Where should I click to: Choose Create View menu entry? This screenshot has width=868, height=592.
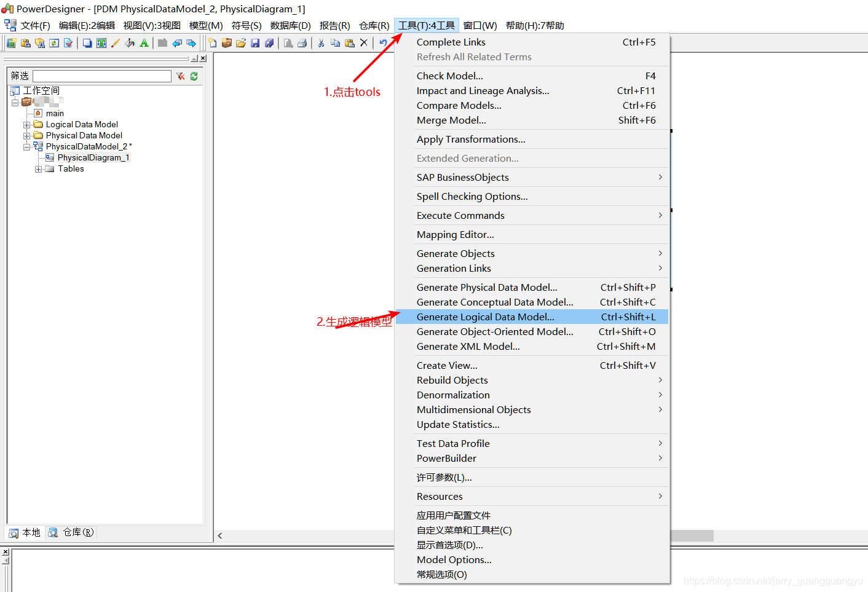coord(532,365)
